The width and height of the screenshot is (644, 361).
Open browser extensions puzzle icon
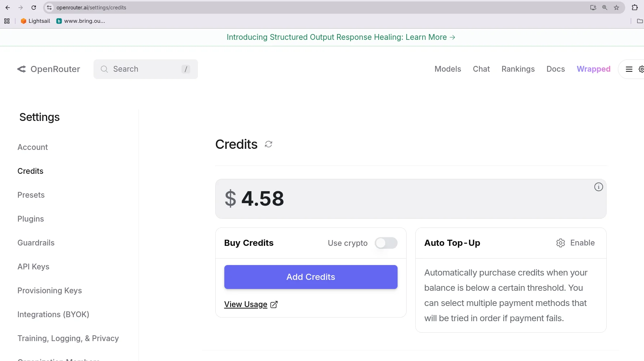click(x=635, y=8)
